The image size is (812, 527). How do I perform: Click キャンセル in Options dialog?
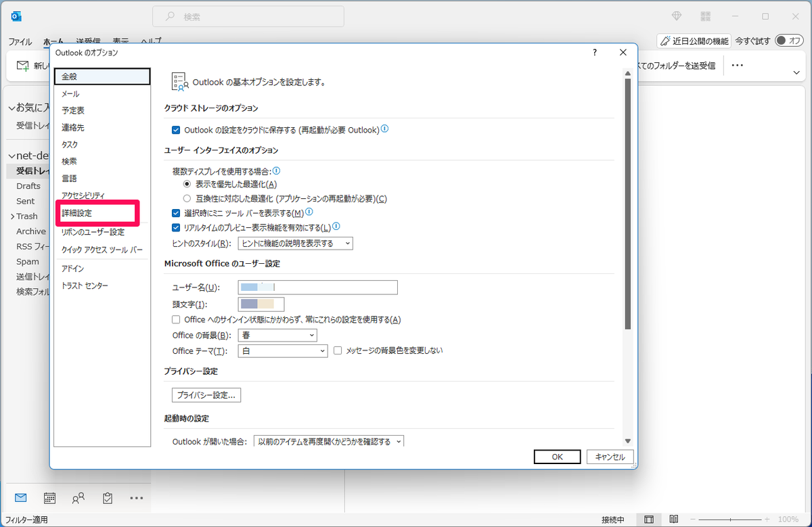coord(610,457)
